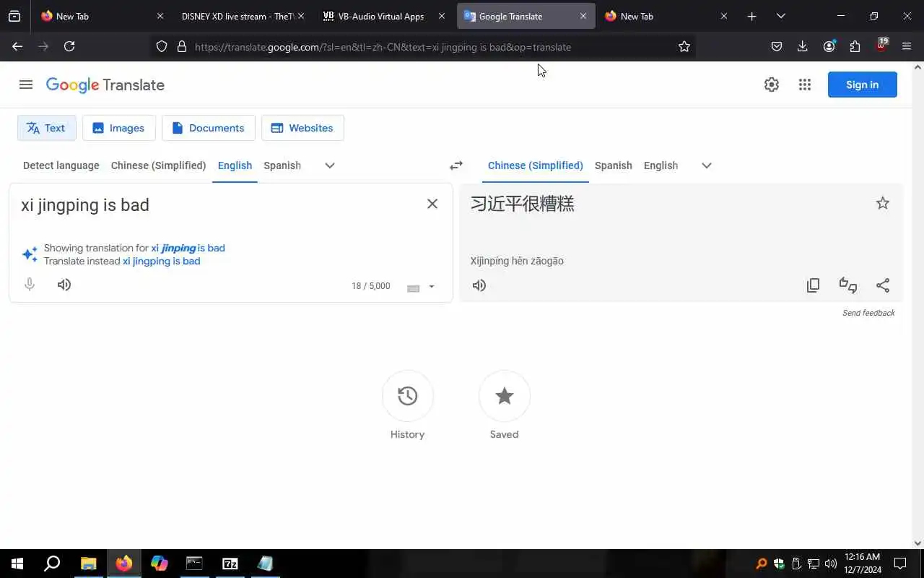Select English as source language
Image resolution: width=924 pixels, height=578 pixels.
coord(235,165)
